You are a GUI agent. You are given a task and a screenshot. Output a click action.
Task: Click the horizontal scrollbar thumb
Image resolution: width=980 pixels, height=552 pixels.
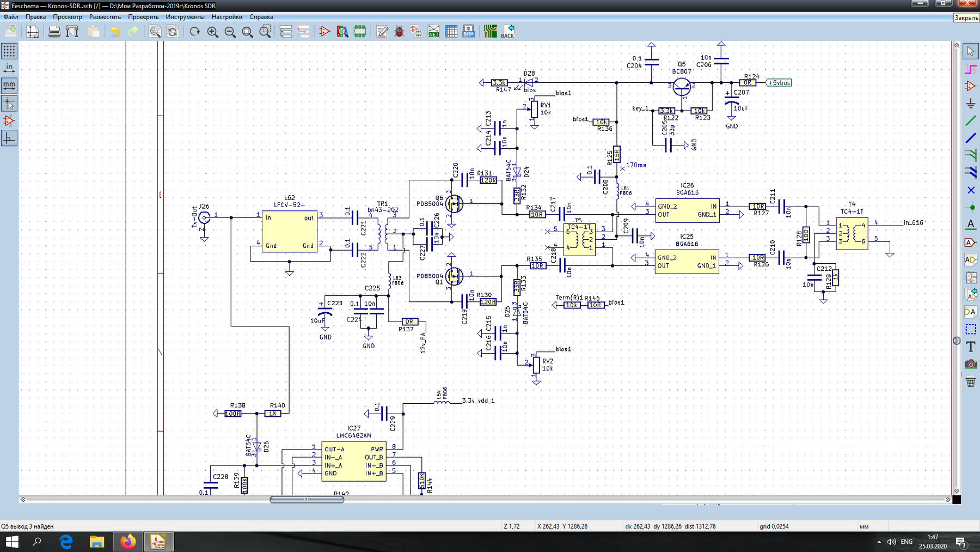point(307,499)
